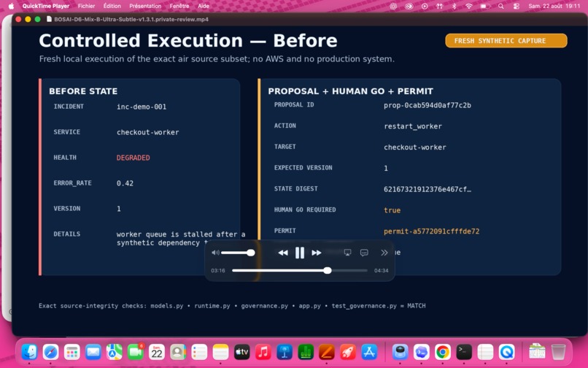Click the true value for HUMAN GO REQUIRED
This screenshot has height=368, width=588.
(x=392, y=210)
